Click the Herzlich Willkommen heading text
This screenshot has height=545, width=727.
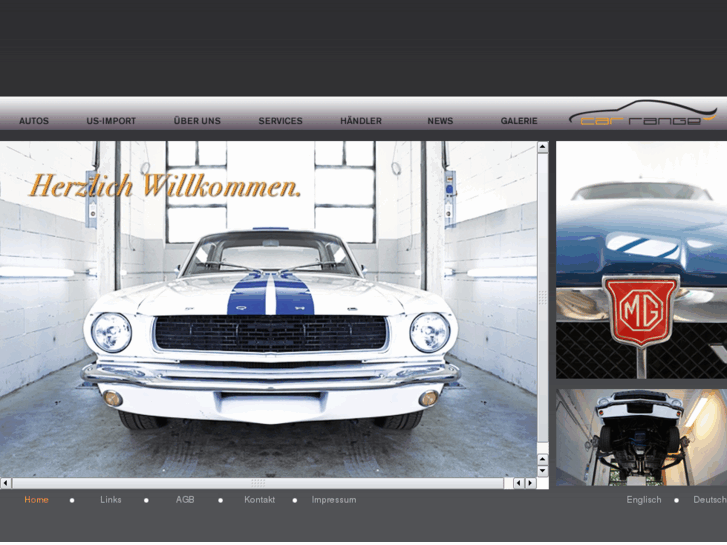click(165, 186)
